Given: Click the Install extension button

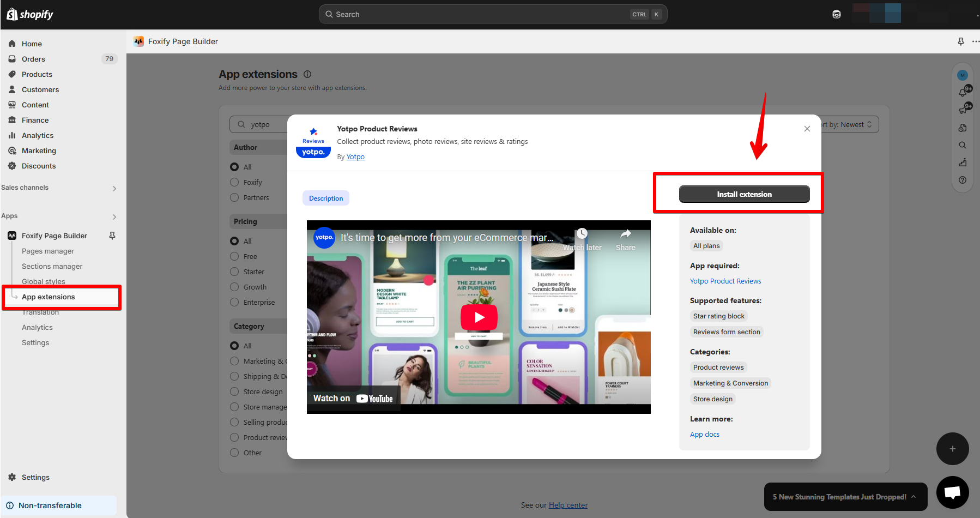Looking at the screenshot, I should tap(744, 194).
